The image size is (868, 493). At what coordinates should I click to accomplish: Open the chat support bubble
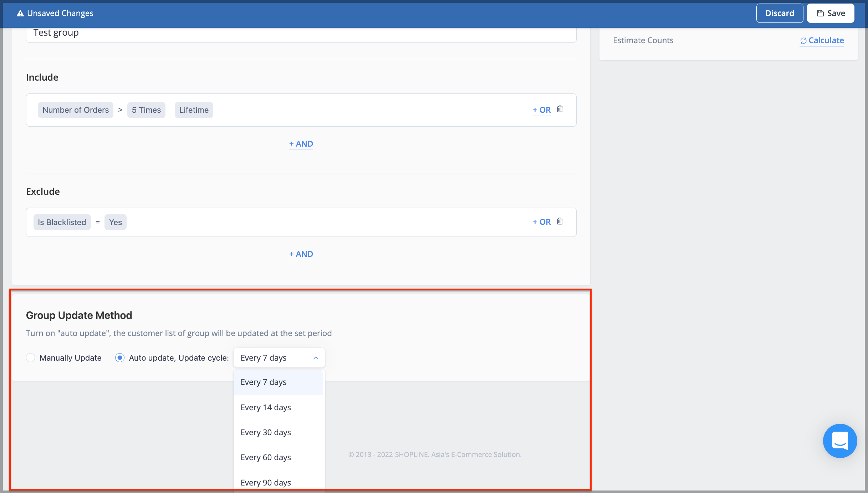click(x=840, y=441)
